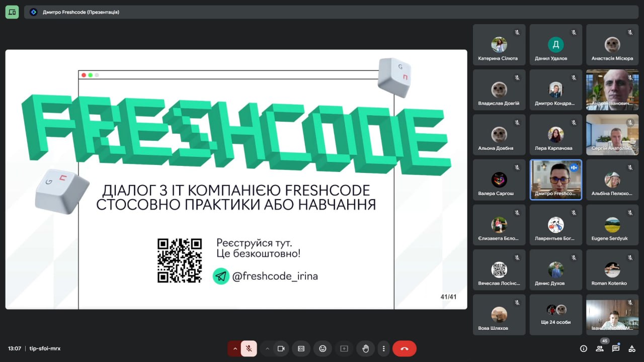Raise your hand

pyautogui.click(x=366, y=348)
